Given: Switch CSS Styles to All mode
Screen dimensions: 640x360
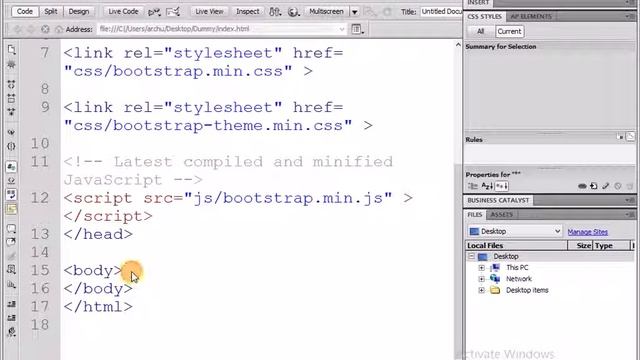Looking at the screenshot, I should coord(480,31).
